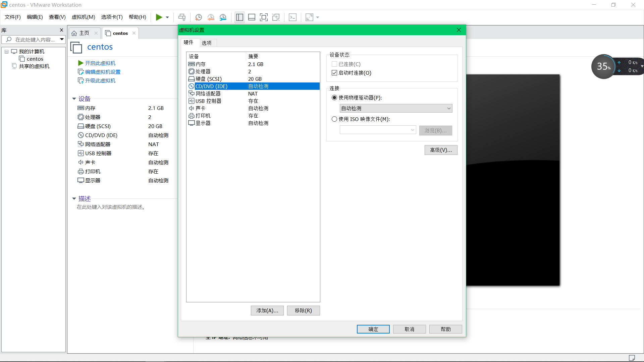Click 显示器 in centos summary

[x=93, y=181]
